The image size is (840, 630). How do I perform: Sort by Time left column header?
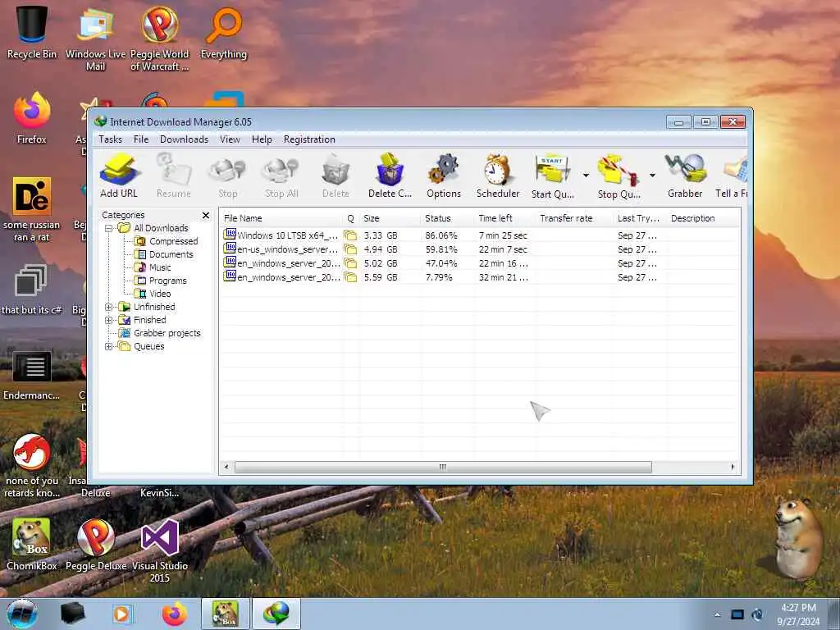[504, 218]
